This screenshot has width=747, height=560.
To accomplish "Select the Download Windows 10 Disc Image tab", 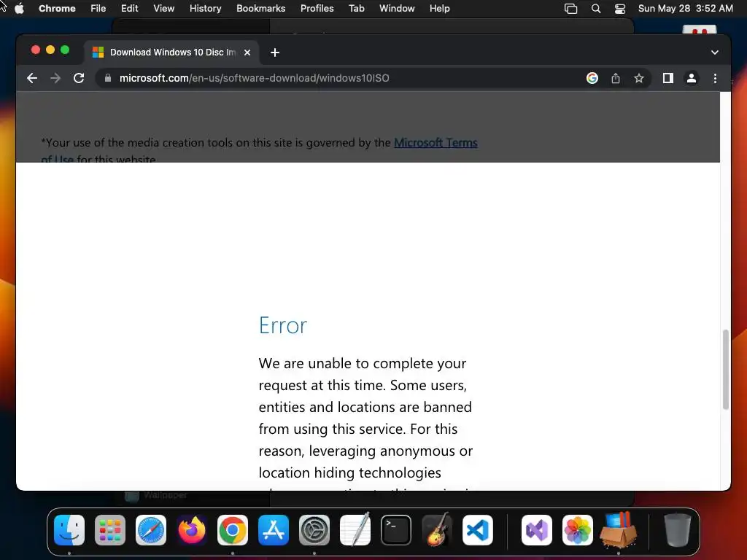I will click(x=172, y=52).
